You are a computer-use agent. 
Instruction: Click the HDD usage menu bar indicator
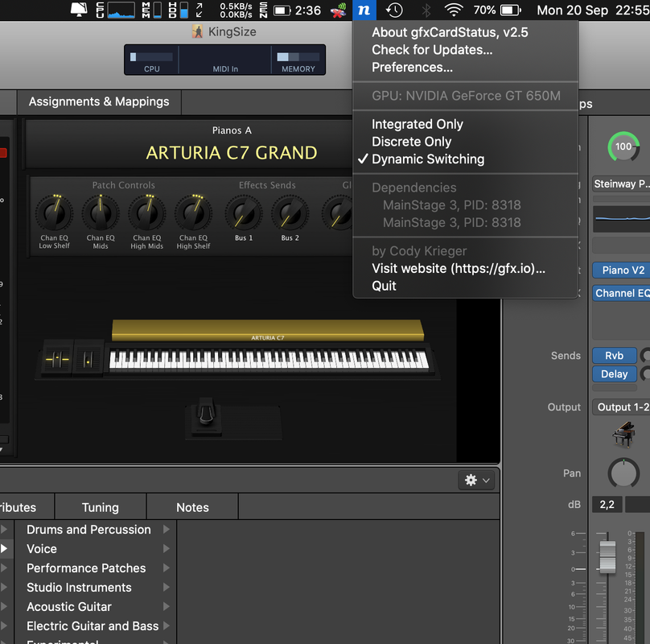pyautogui.click(x=179, y=10)
